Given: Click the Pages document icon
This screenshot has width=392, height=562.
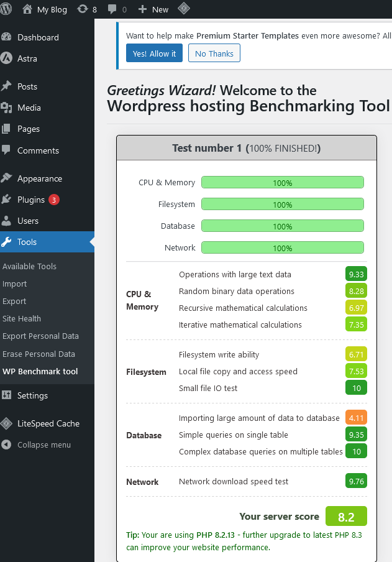Looking at the screenshot, I should [6, 129].
